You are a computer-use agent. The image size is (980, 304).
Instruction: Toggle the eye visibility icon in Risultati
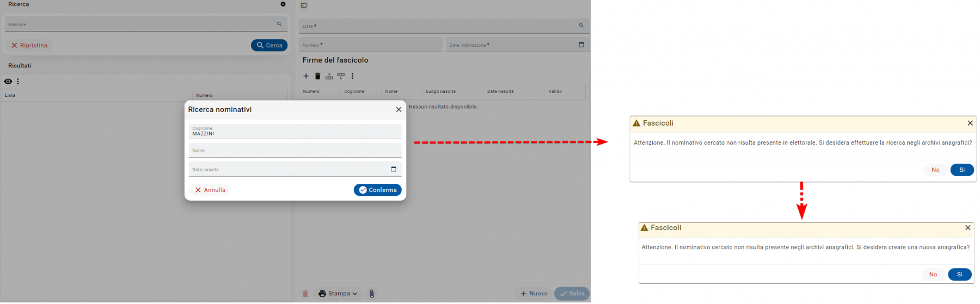click(8, 82)
